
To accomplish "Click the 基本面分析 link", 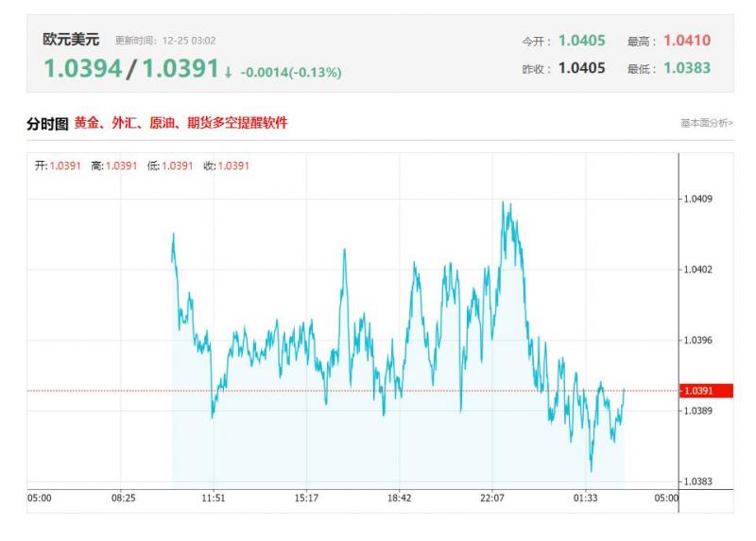I will [706, 123].
